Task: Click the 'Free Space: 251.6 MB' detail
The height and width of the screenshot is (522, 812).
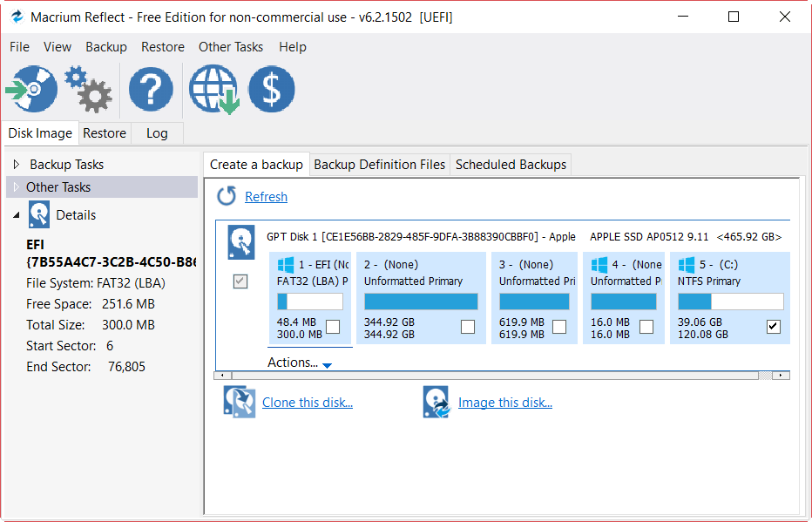Action: pos(91,304)
